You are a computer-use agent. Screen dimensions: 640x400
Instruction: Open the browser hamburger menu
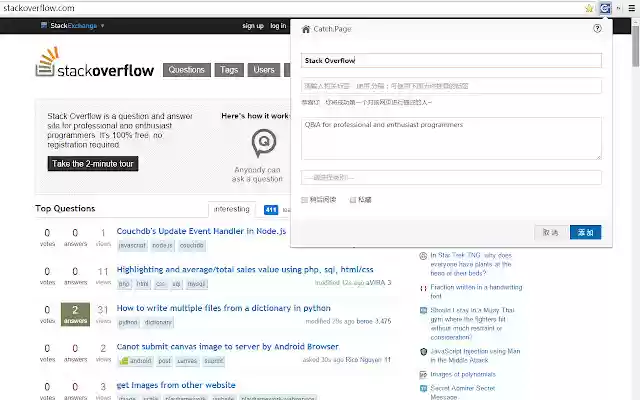point(631,8)
